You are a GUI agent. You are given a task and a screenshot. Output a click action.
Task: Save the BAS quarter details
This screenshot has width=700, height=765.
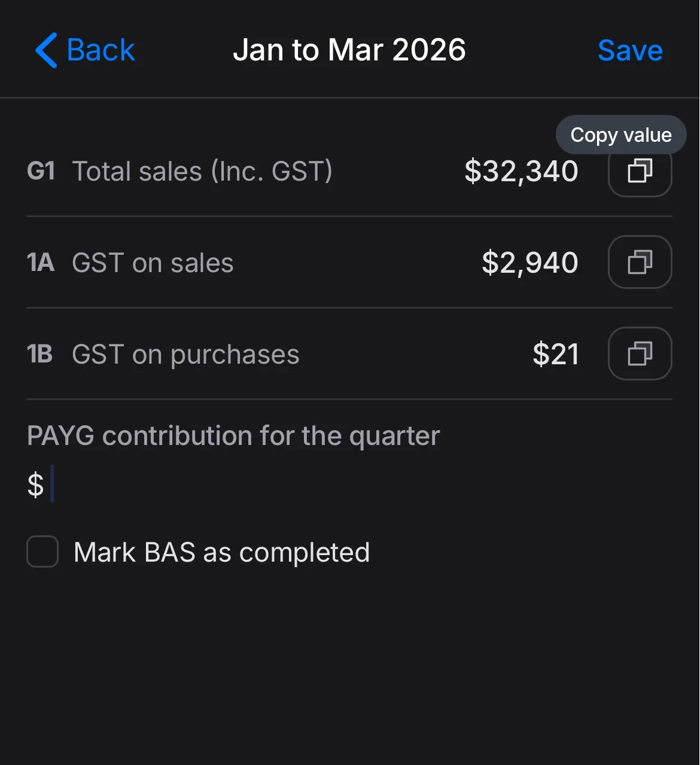(630, 50)
